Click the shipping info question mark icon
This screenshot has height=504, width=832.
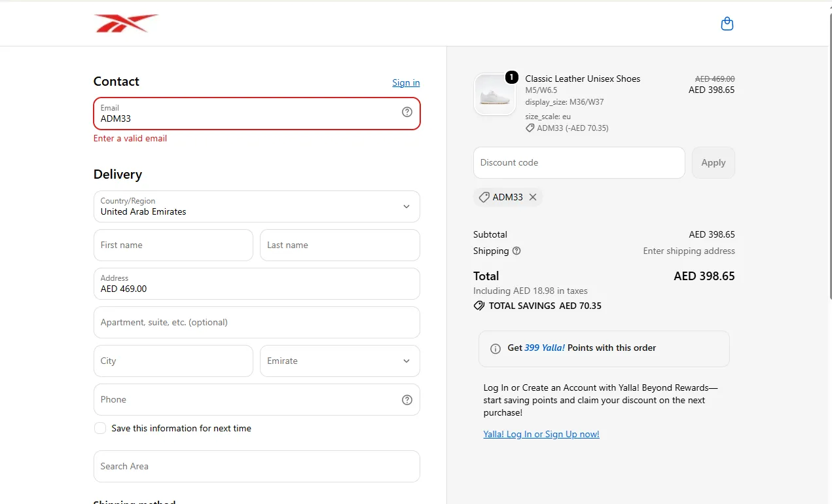coord(516,251)
